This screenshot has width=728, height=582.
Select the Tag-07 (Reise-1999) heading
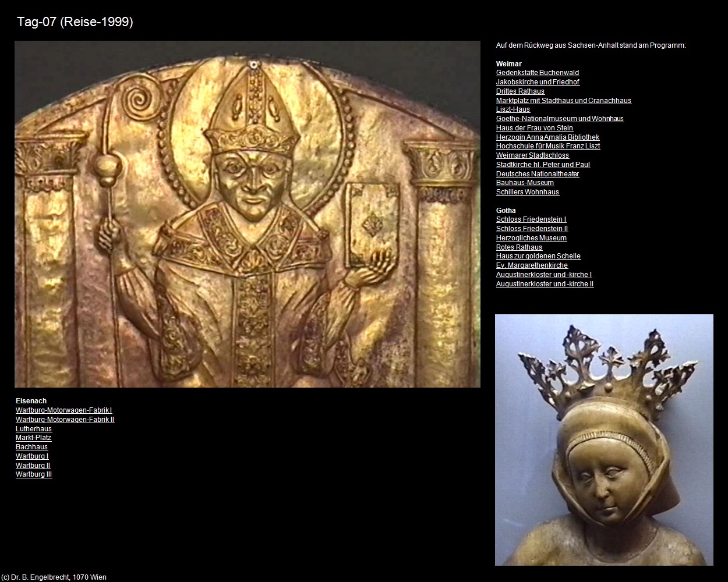[x=75, y=22]
